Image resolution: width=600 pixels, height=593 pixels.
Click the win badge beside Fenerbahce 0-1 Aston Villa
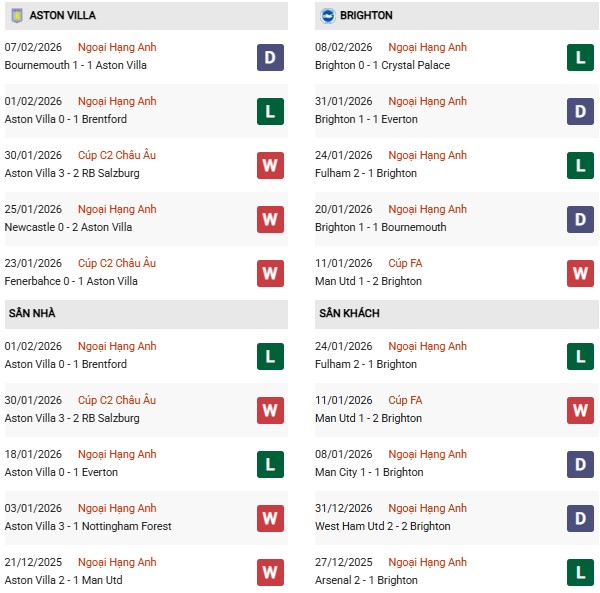[x=270, y=273]
